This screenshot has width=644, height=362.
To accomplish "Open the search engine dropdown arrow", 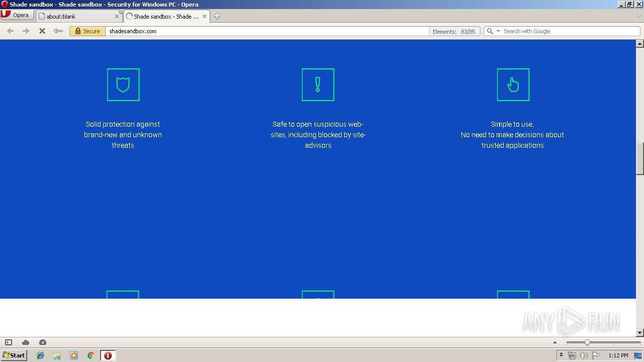I will [499, 31].
